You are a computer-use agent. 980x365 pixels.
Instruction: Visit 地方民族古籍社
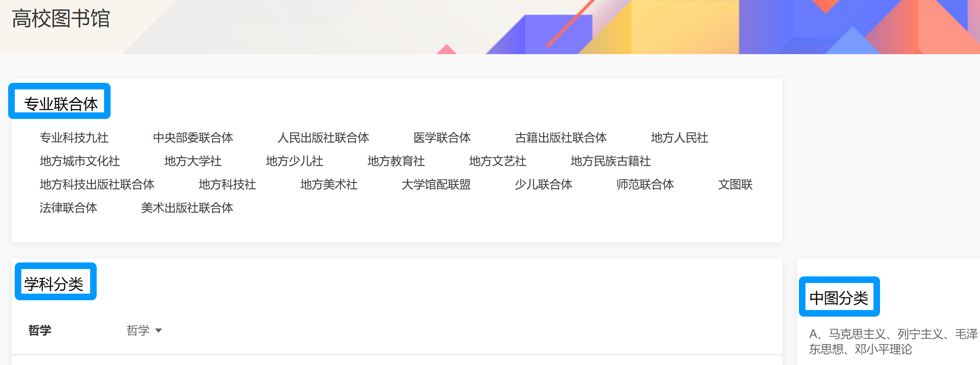(610, 161)
